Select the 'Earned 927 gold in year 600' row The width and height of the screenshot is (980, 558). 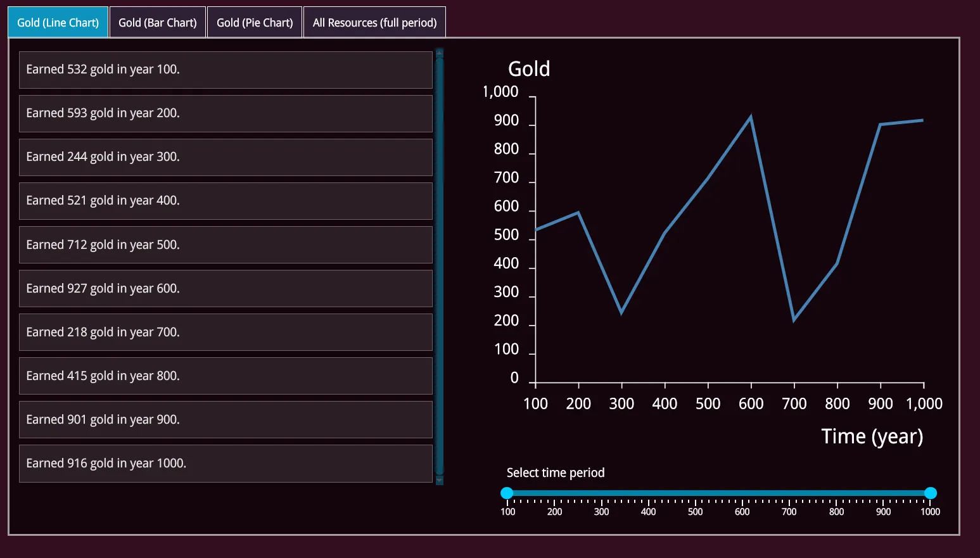click(226, 288)
